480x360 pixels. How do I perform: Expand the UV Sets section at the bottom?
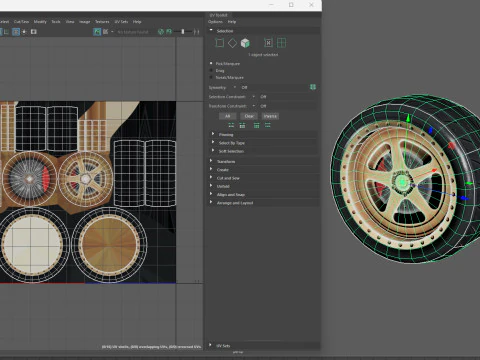(x=210, y=345)
